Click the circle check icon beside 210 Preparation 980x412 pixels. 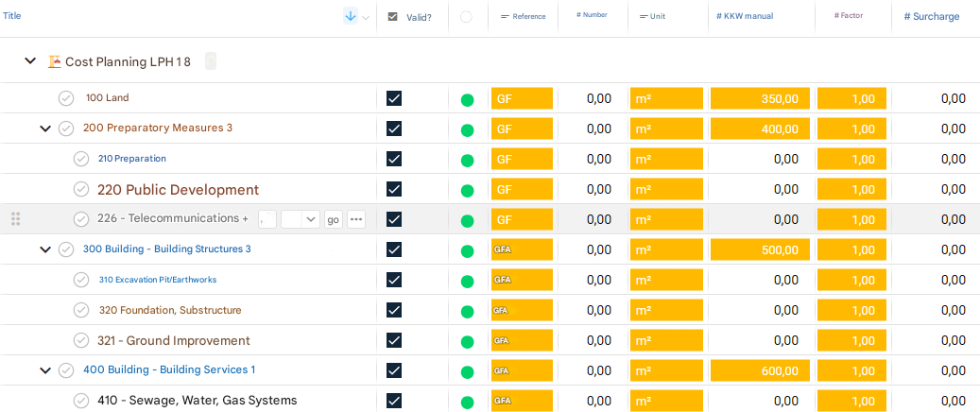[81, 159]
